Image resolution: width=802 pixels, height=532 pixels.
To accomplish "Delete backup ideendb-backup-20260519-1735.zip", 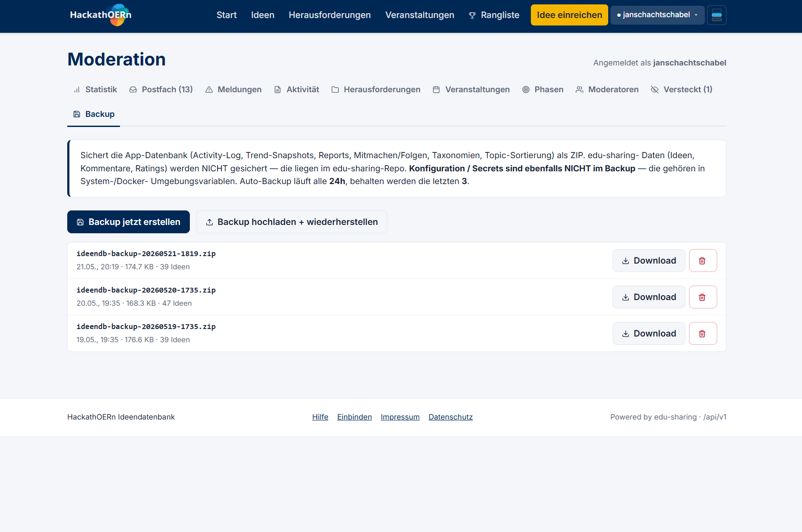I will point(703,333).
